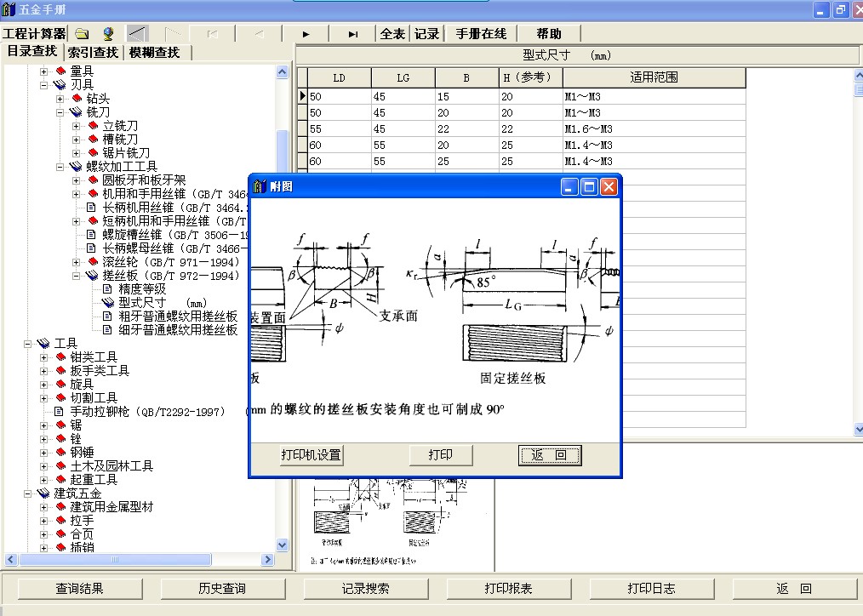
Task: Open 帮助 menu
Action: [x=549, y=34]
